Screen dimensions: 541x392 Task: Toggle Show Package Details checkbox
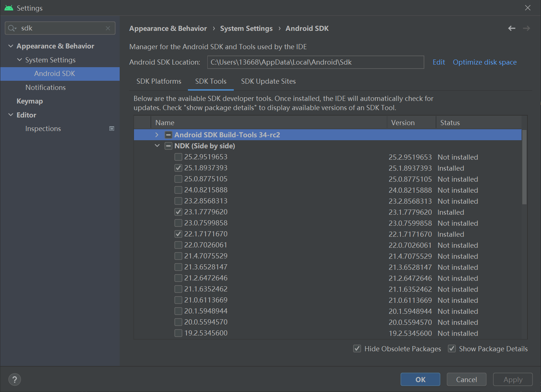452,349
